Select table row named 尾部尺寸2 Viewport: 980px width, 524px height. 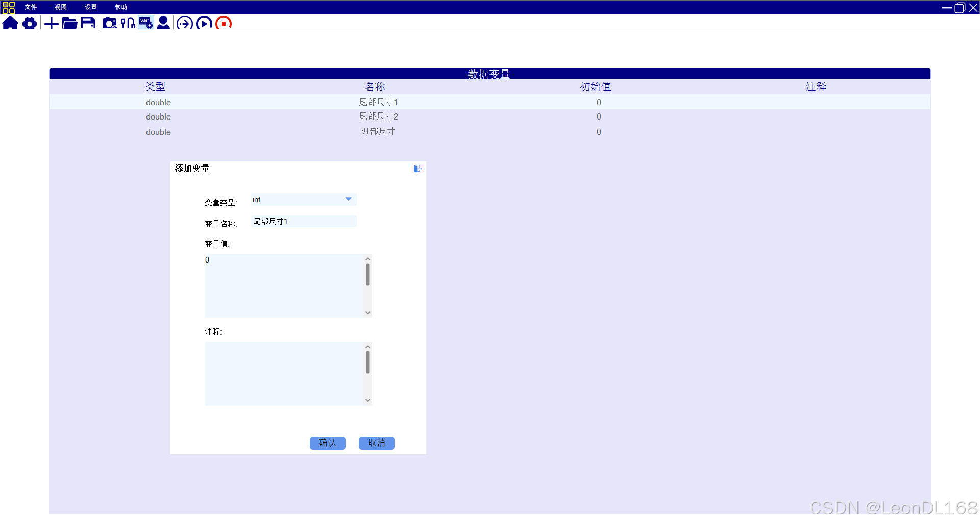tap(490, 116)
